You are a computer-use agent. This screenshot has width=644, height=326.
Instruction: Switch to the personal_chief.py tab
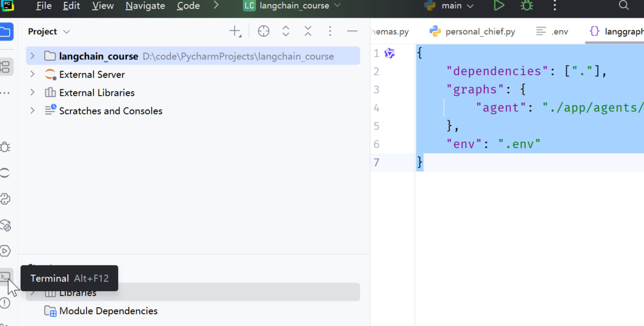(x=472, y=32)
